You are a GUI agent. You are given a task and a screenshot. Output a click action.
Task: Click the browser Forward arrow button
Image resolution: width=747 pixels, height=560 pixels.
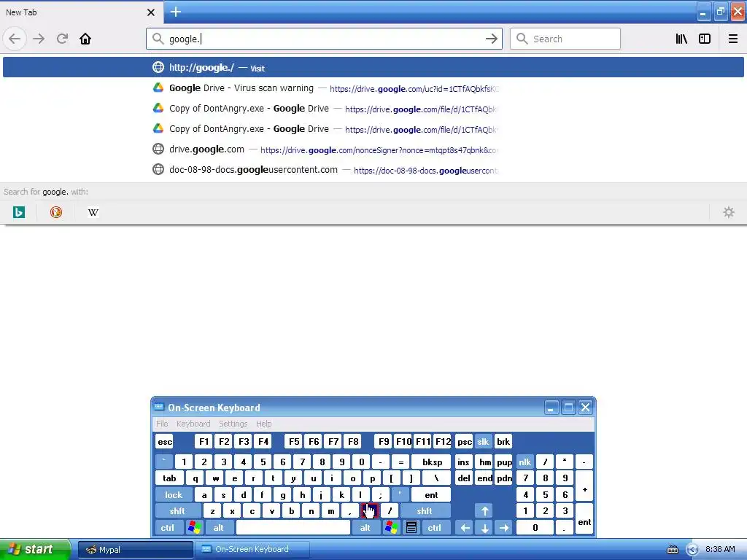point(39,39)
